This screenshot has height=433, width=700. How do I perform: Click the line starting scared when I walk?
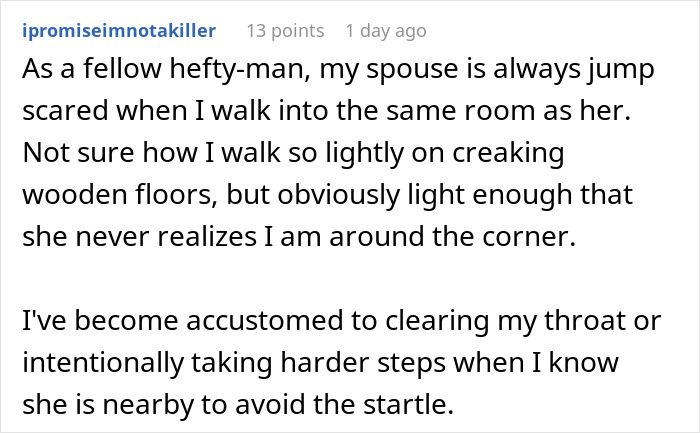click(x=326, y=110)
